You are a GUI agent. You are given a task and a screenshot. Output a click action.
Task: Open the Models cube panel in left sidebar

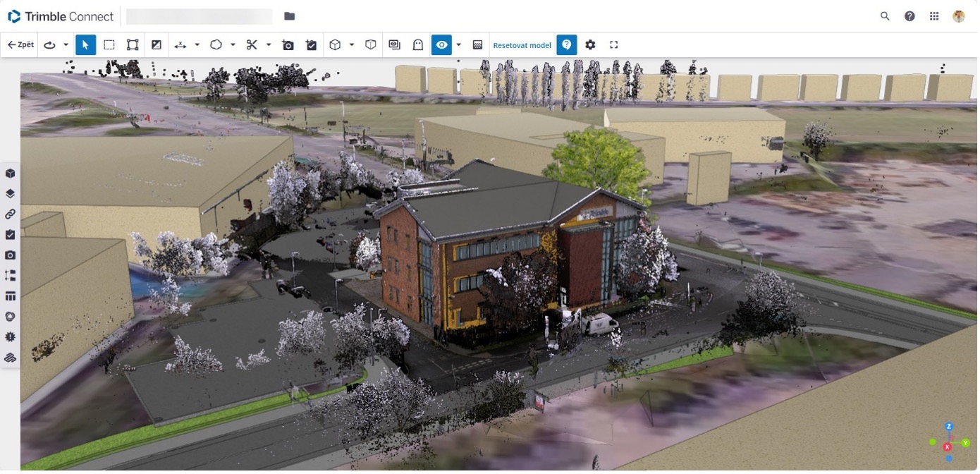click(10, 174)
